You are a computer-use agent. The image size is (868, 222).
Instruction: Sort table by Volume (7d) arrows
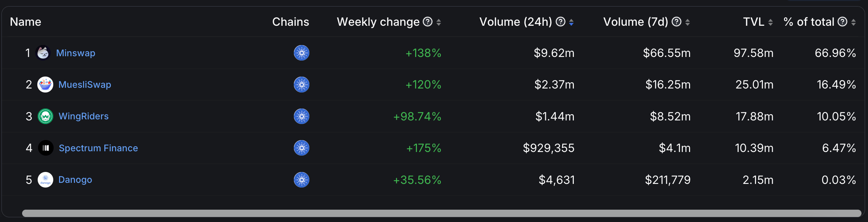coord(688,22)
